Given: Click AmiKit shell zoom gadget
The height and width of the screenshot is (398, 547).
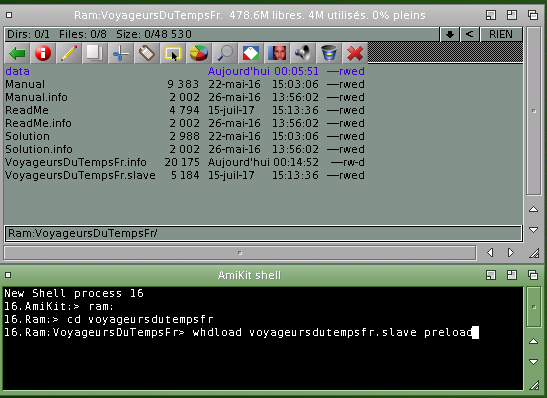Looking at the screenshot, I should [x=512, y=275].
